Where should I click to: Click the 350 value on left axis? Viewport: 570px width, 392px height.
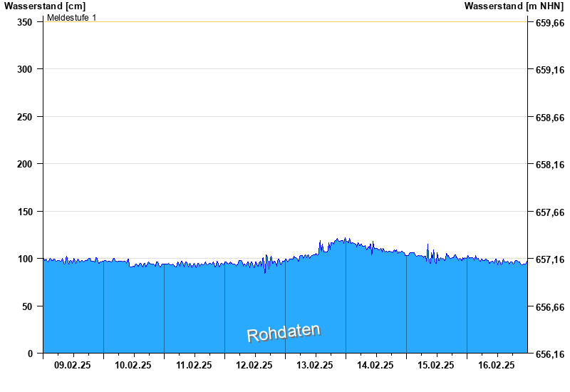pos(25,22)
